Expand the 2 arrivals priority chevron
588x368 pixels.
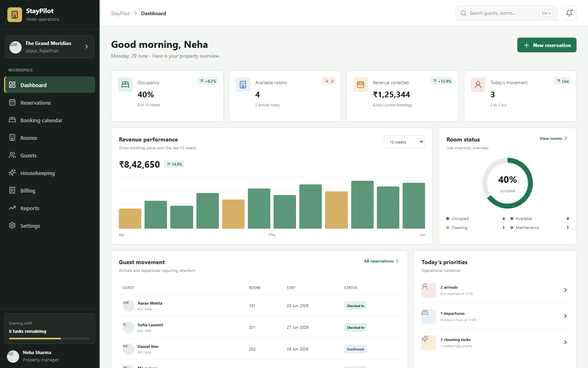(566, 290)
